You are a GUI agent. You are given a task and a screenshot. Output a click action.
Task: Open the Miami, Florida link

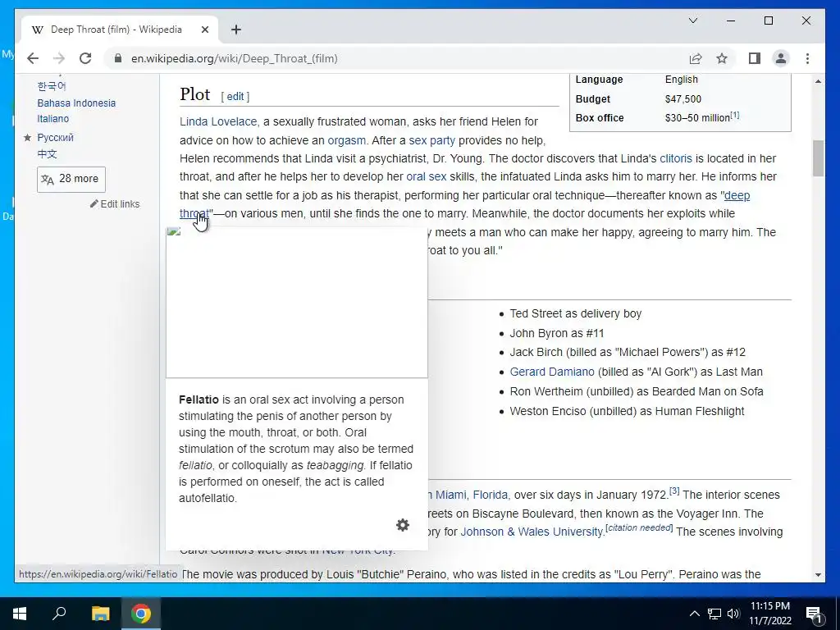coord(472,495)
